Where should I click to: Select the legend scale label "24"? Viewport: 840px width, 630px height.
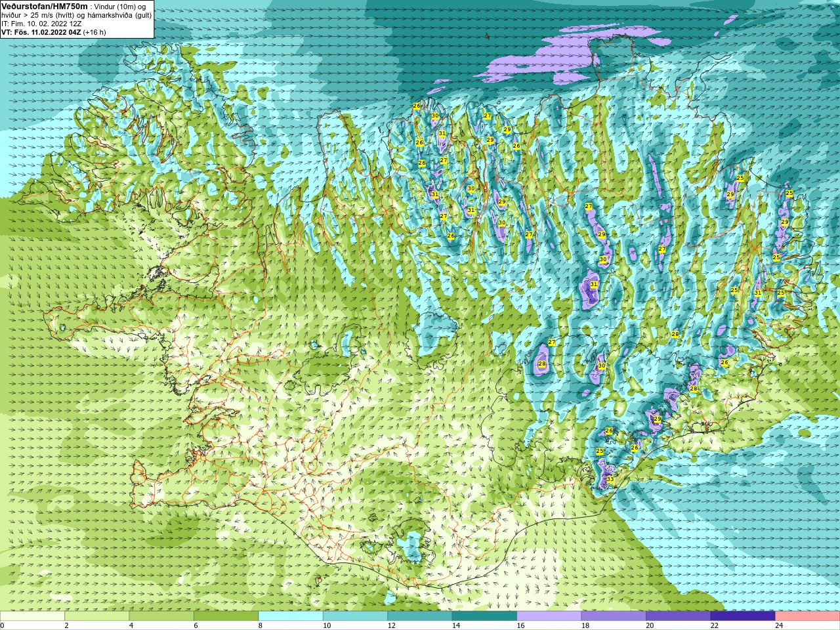pyautogui.click(x=779, y=625)
